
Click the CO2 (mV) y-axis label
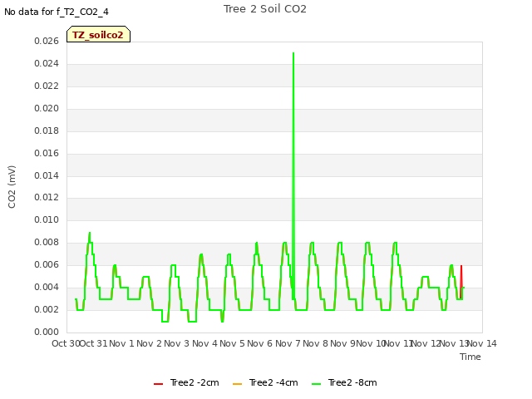point(12,187)
